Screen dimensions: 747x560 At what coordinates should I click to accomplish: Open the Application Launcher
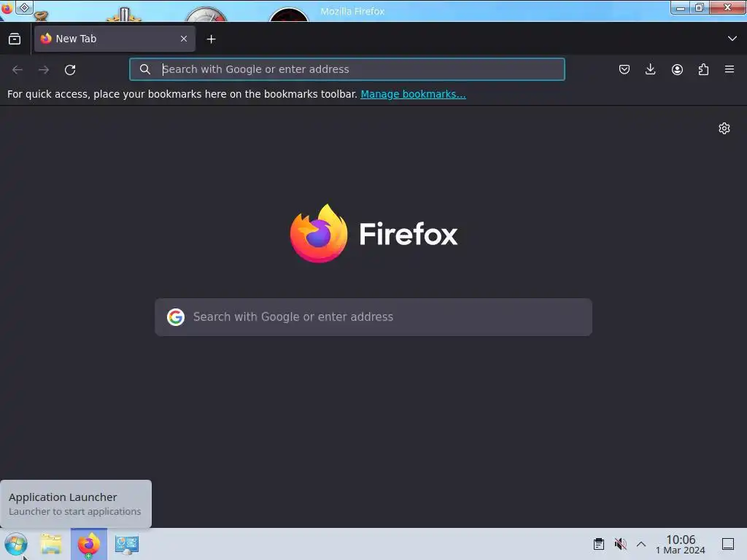point(15,544)
